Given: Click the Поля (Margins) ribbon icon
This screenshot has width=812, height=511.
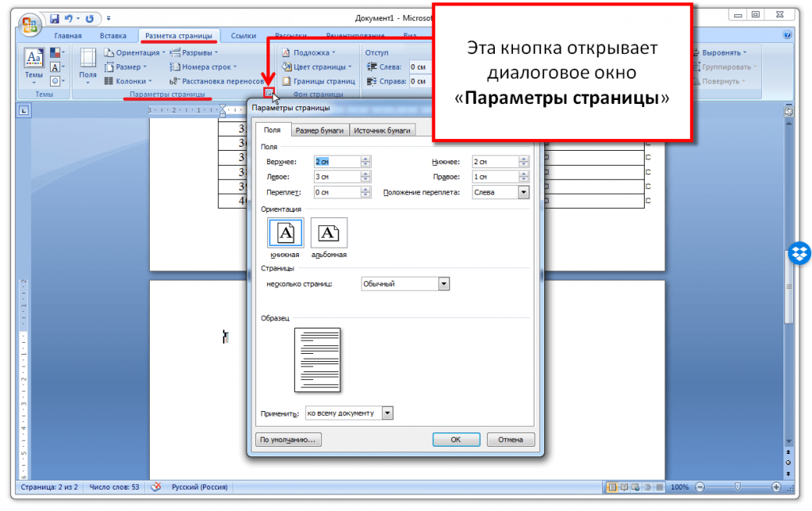Looking at the screenshot, I should tap(87, 64).
